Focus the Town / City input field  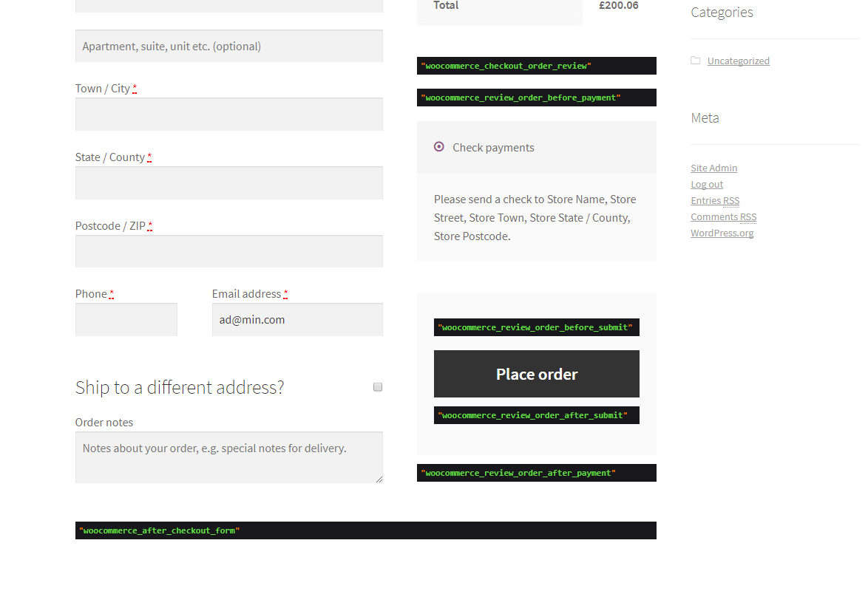pos(229,115)
